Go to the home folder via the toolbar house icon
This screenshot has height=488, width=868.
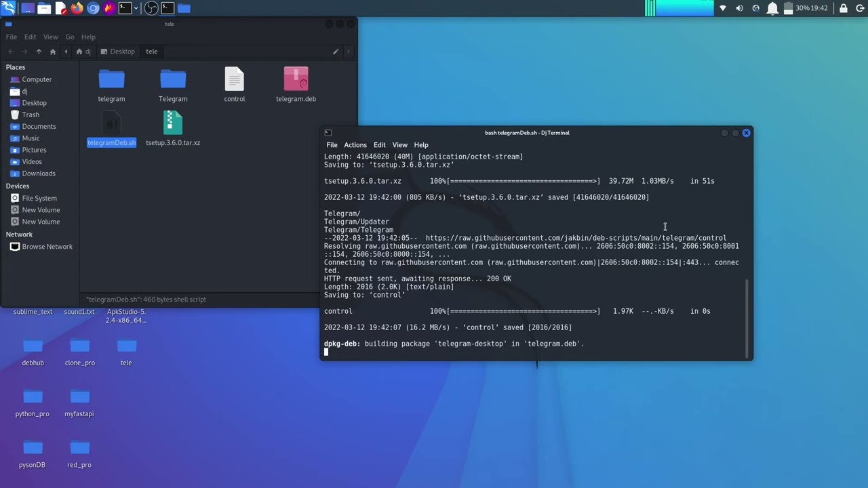click(53, 52)
